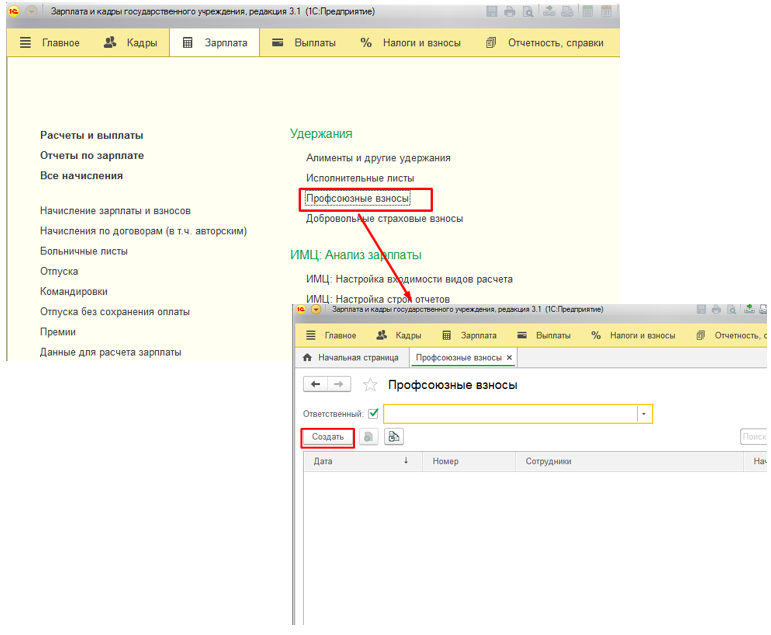Screen dimensions: 771x635
Task: Click the forward arrow navigation button
Action: [x=339, y=385]
